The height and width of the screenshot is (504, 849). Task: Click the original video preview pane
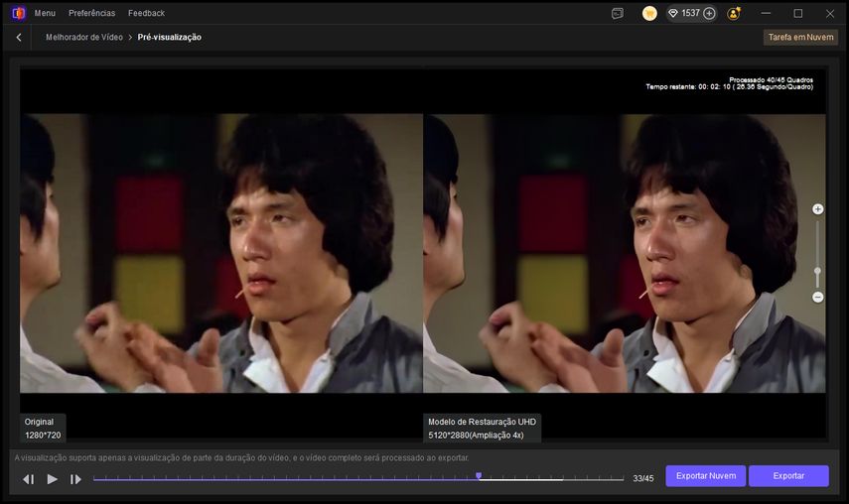coord(221,253)
